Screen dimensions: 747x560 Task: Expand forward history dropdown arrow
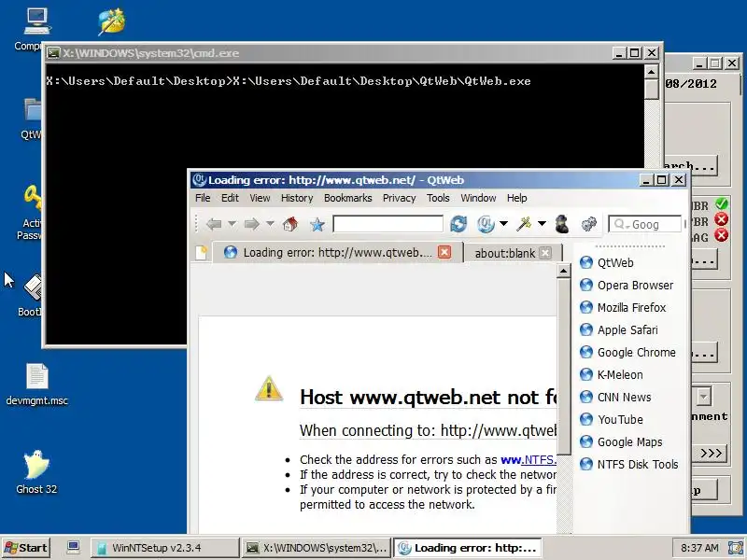pyautogui.click(x=270, y=224)
